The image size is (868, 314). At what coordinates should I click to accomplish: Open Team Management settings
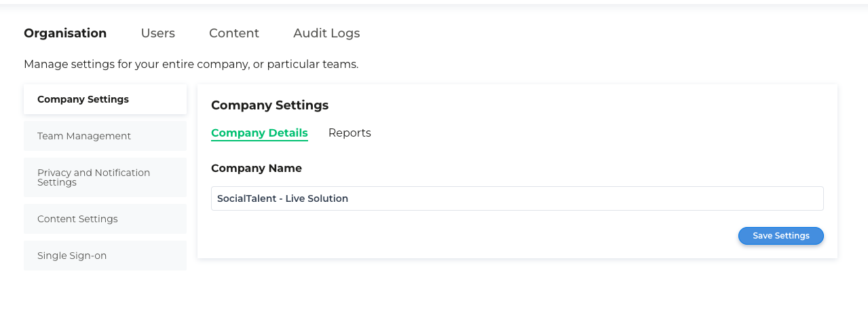coord(105,136)
